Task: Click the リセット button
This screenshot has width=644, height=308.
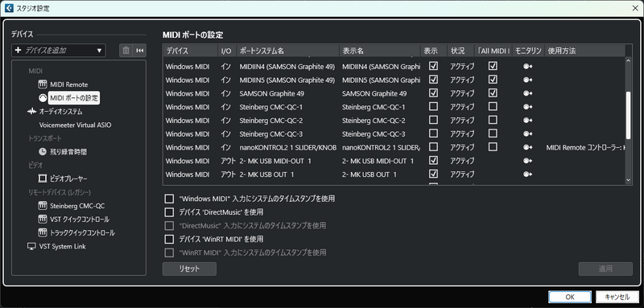Action: [x=189, y=269]
